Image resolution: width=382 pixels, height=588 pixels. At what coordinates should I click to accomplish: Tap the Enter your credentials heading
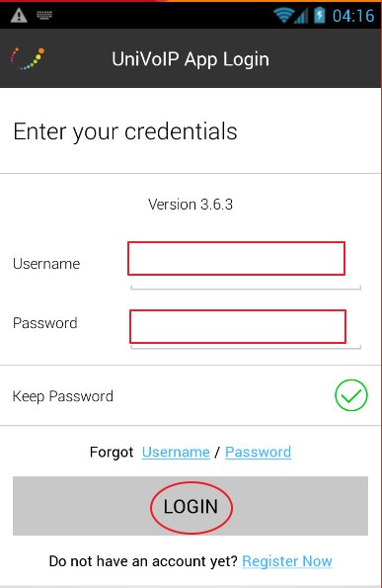pos(125,131)
